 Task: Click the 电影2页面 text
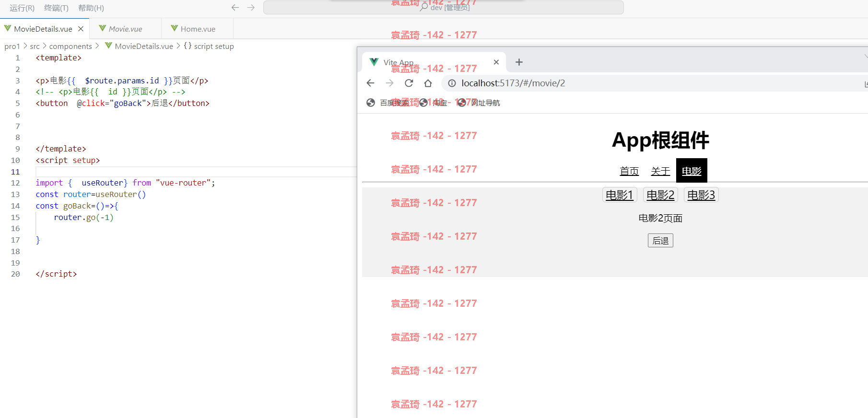tap(660, 219)
